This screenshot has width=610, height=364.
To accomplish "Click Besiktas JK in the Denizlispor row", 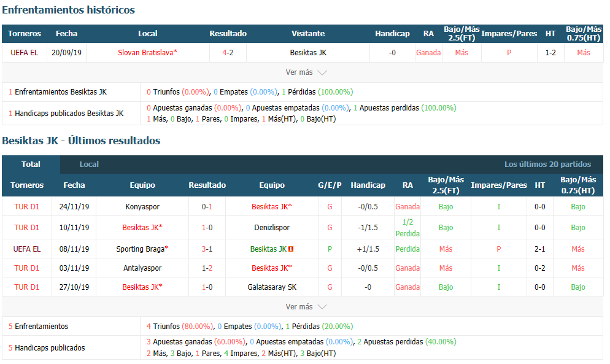I will pyautogui.click(x=142, y=227).
